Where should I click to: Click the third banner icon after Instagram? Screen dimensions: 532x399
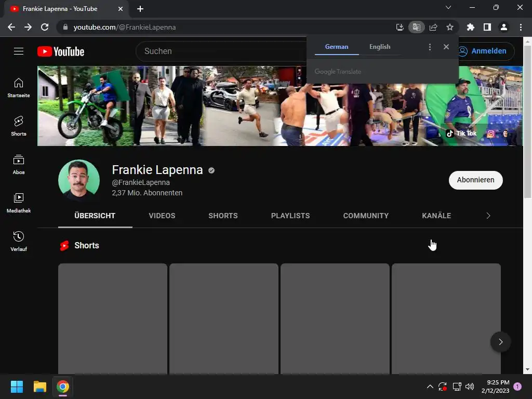pyautogui.click(x=505, y=134)
